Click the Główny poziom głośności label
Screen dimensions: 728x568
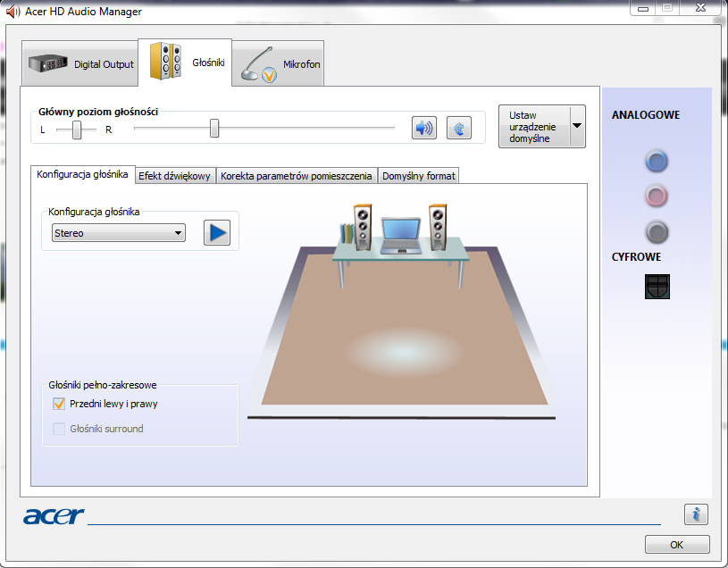[x=98, y=112]
